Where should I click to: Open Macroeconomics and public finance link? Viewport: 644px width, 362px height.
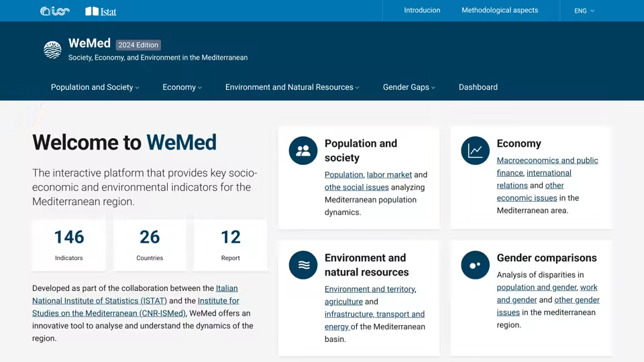click(x=547, y=167)
